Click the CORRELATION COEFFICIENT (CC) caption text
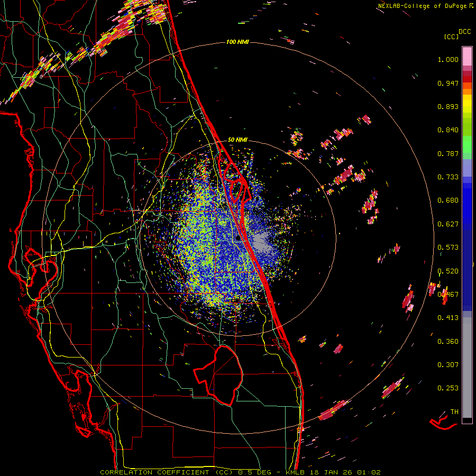Image resolution: width=476 pixels, height=476 pixels. pyautogui.click(x=167, y=472)
